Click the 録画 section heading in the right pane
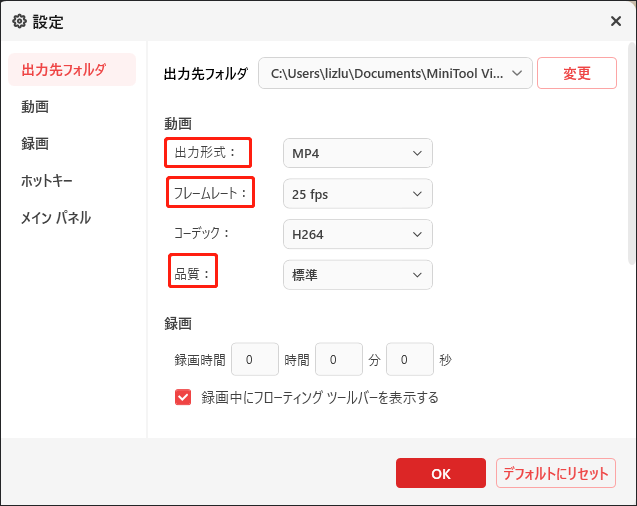This screenshot has width=637, height=506. tap(178, 324)
